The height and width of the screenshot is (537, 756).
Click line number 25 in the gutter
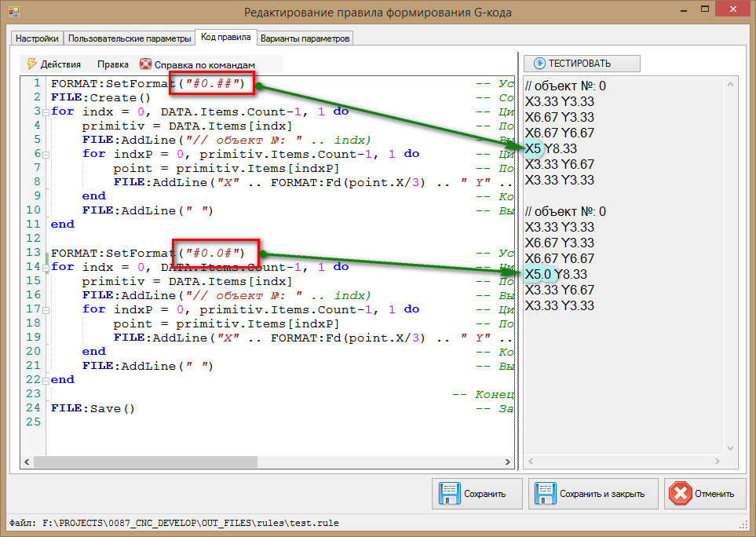point(33,422)
